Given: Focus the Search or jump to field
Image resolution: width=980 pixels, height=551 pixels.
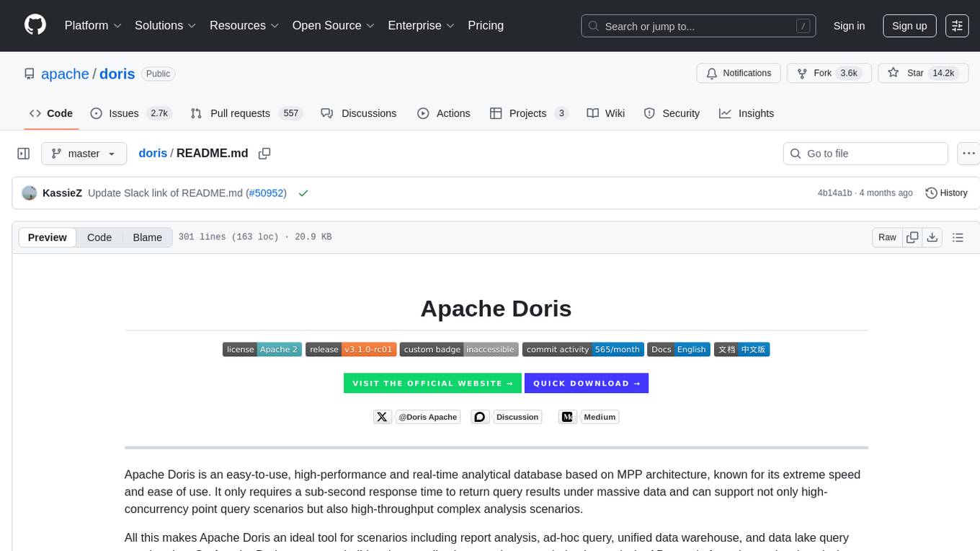Looking at the screenshot, I should coord(698,26).
